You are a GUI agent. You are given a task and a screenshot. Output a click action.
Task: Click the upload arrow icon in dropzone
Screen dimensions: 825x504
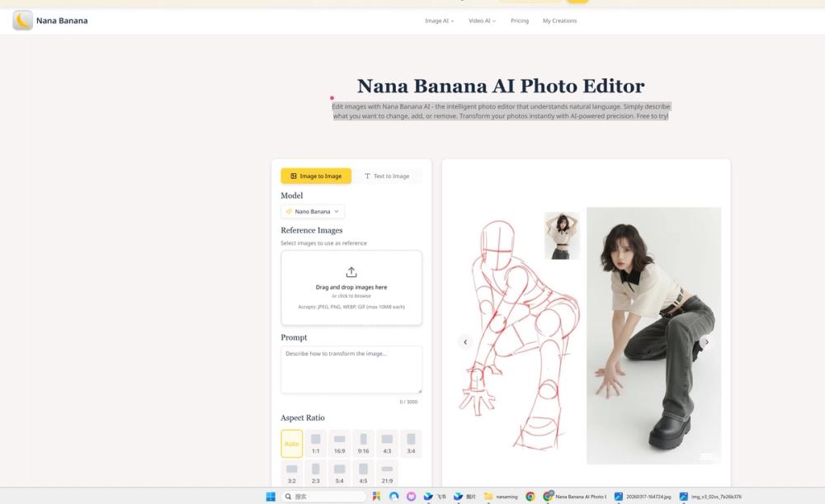(x=351, y=272)
